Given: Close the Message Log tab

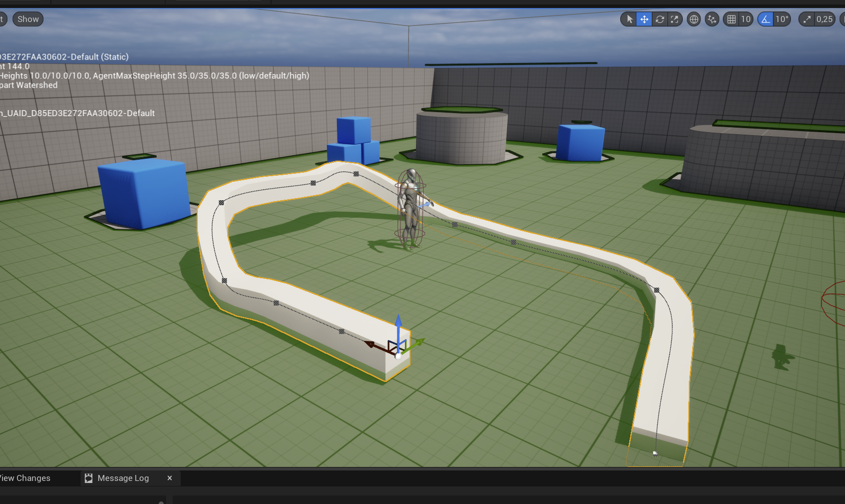Looking at the screenshot, I should point(170,478).
